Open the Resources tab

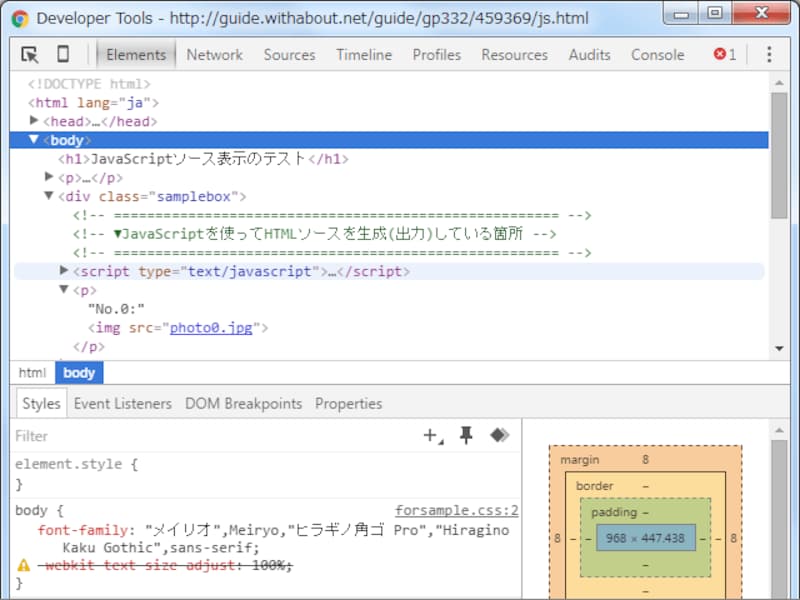pos(514,55)
